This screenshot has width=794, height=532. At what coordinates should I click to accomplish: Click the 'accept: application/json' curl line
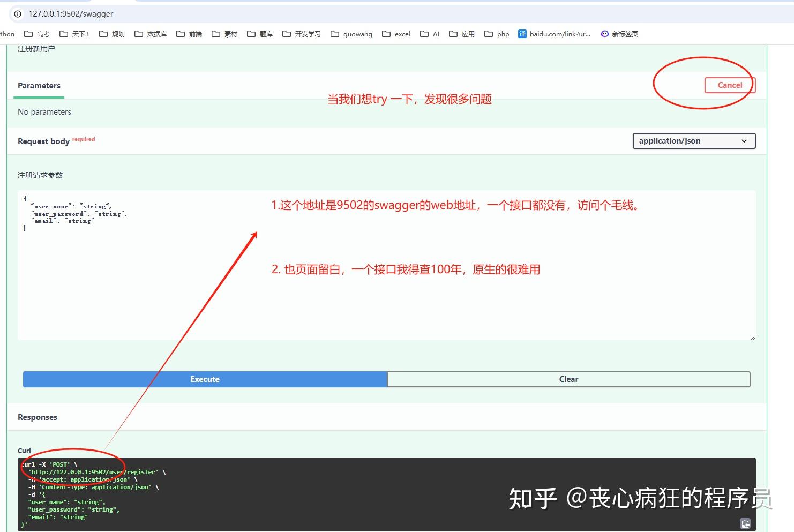83,479
